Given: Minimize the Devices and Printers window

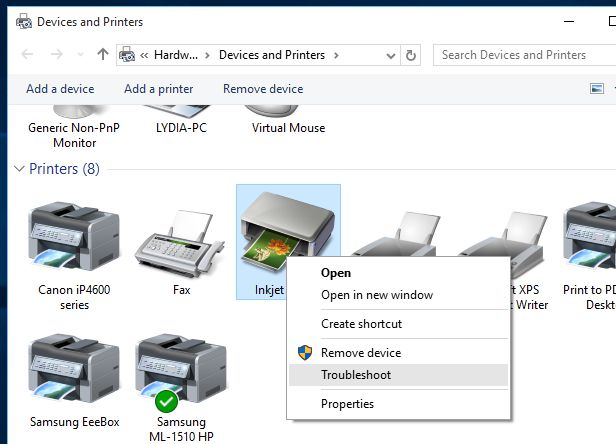Looking at the screenshot, I should (569, 21).
